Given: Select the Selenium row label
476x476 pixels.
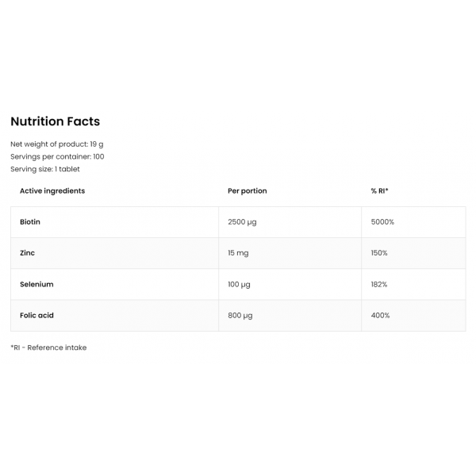Looking at the screenshot, I should [36, 284].
